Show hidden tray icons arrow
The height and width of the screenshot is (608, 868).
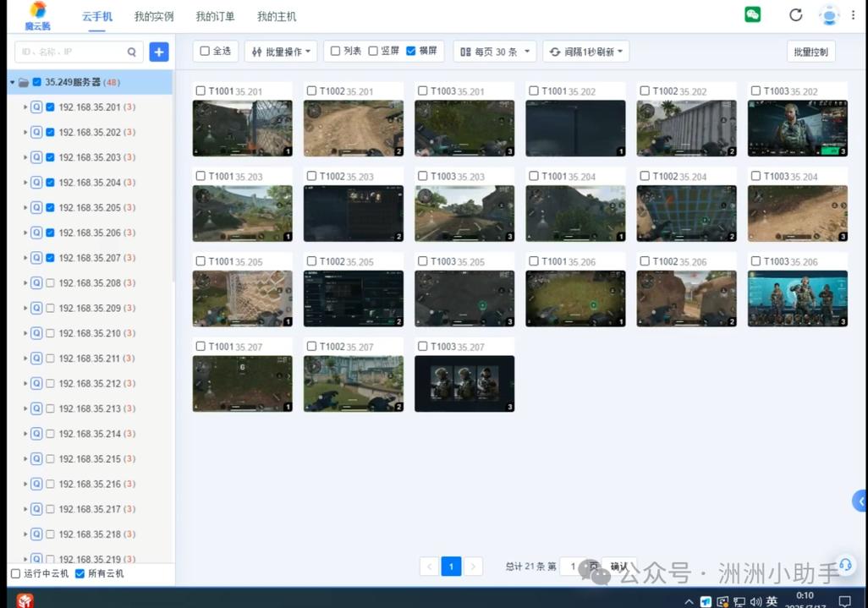click(x=689, y=602)
